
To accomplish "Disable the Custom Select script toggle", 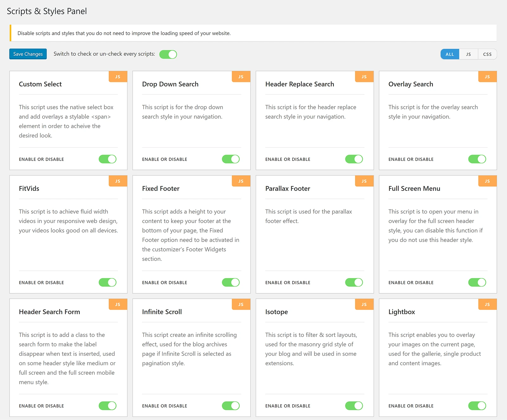I will [107, 159].
